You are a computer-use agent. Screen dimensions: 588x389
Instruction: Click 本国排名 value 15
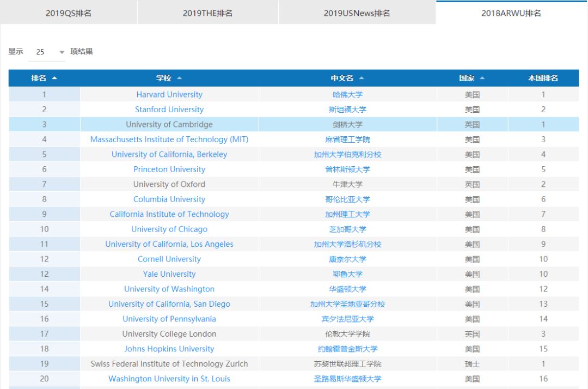pos(543,349)
